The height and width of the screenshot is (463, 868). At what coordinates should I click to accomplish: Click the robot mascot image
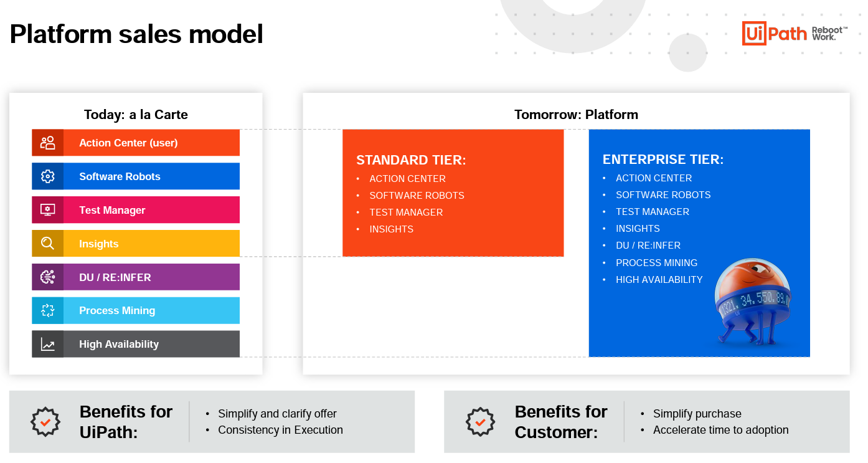pyautogui.click(x=752, y=300)
